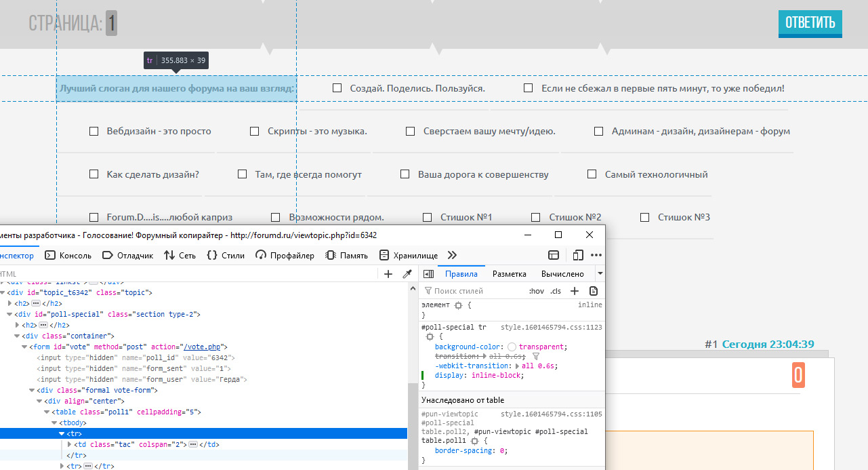Highlight elements for the inline элемент rule
This screenshot has height=470, width=868.
tap(458, 305)
